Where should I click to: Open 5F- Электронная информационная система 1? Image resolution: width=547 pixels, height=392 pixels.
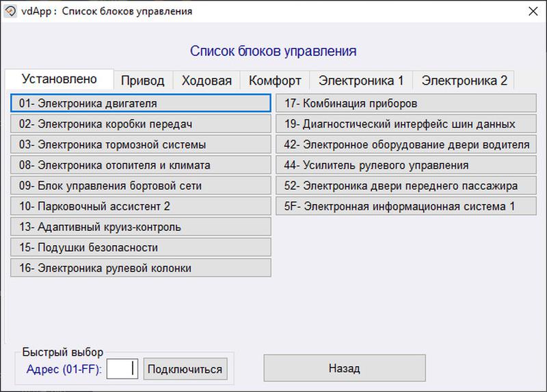[406, 206]
